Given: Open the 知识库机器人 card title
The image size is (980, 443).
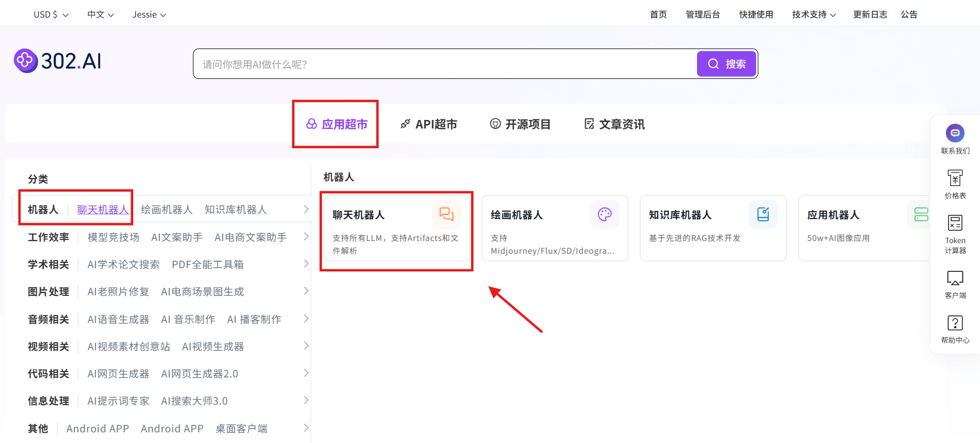Looking at the screenshot, I should click(681, 215).
